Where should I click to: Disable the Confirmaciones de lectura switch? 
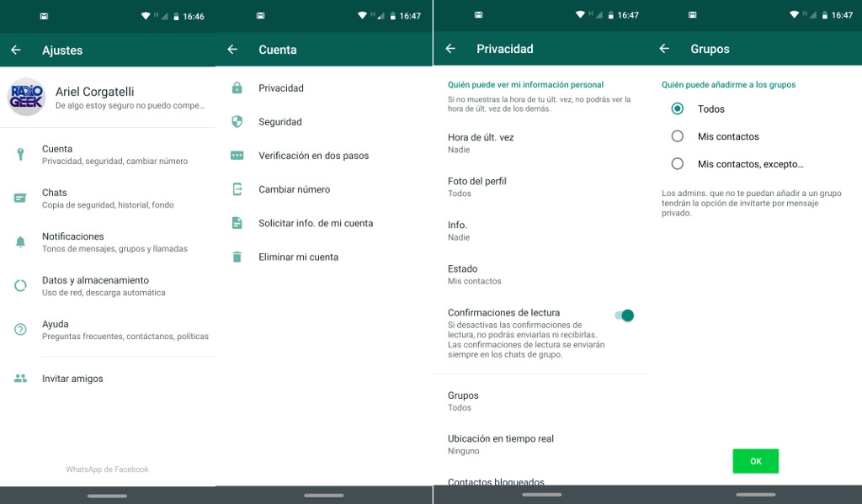pos(624,316)
